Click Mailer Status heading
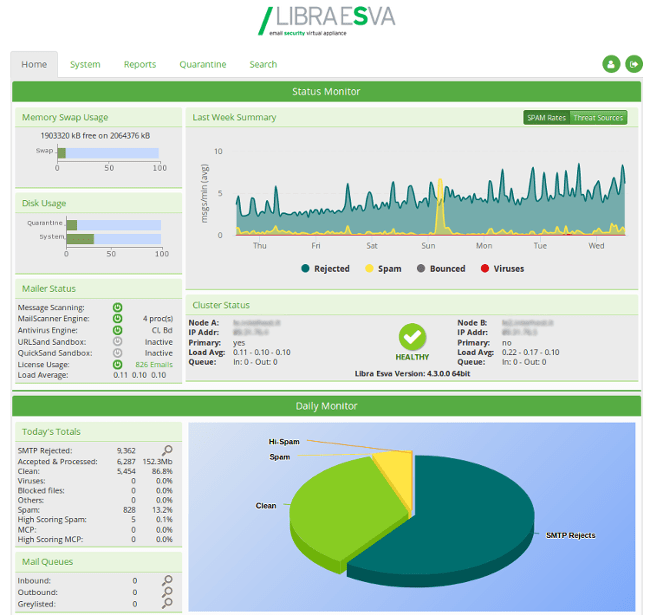Viewport: 650px width, 615px height. click(49, 288)
